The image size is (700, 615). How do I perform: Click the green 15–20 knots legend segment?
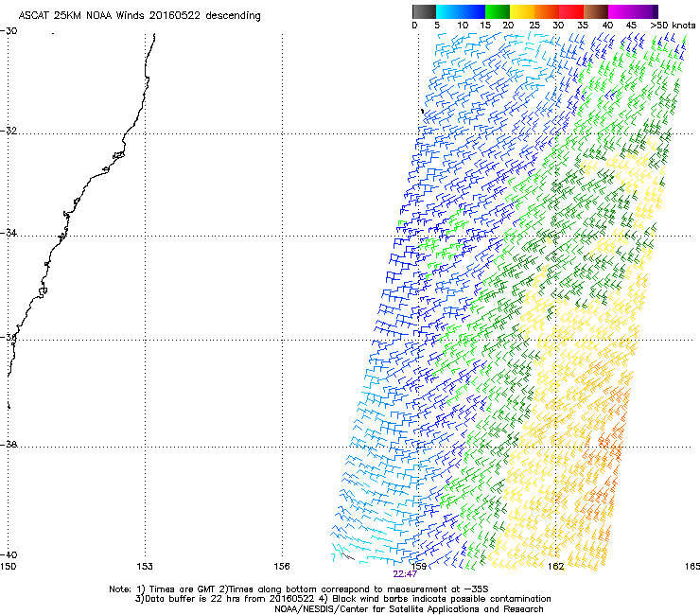(498, 11)
